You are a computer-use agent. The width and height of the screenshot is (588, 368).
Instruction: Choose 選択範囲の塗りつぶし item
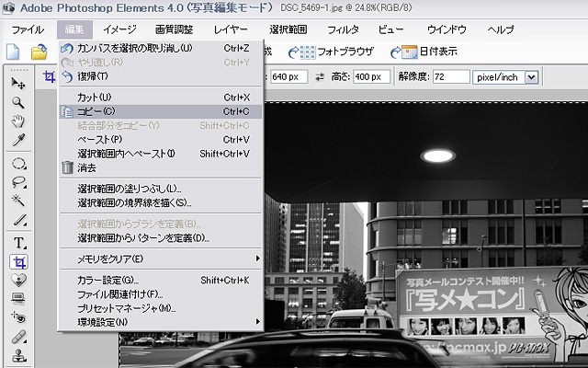(161, 189)
